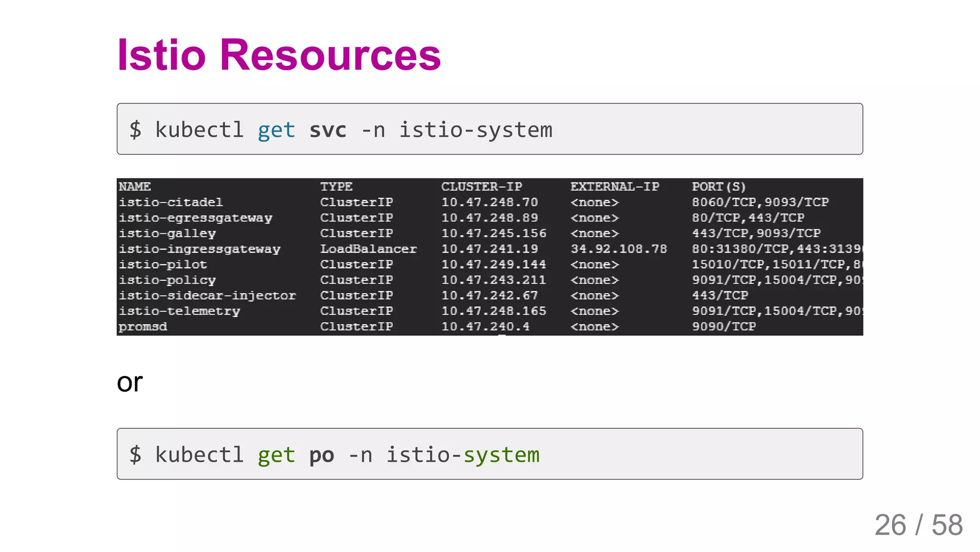Click the CLUSTER-IP column header
This screenshot has width=980, height=552.
coord(481,187)
